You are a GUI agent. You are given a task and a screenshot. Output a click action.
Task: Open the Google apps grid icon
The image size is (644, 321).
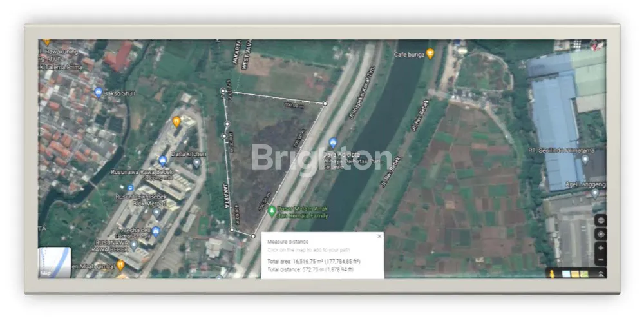pos(578,45)
